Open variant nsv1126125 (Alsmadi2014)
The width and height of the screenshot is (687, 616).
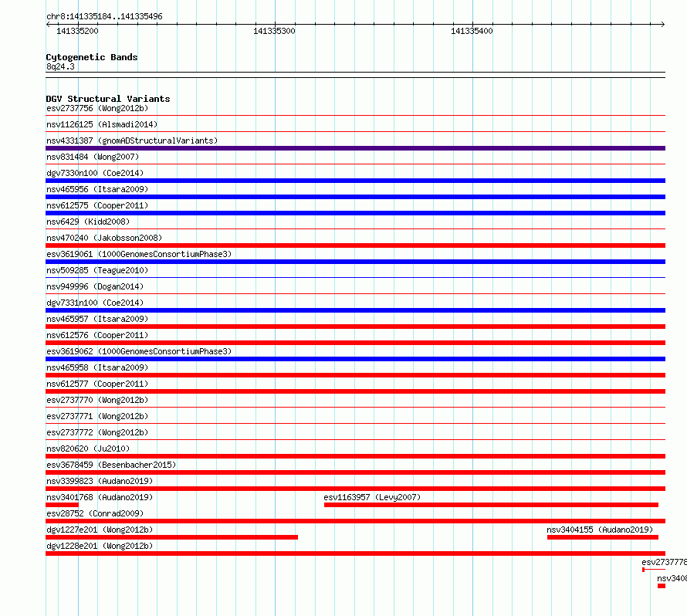click(x=102, y=124)
